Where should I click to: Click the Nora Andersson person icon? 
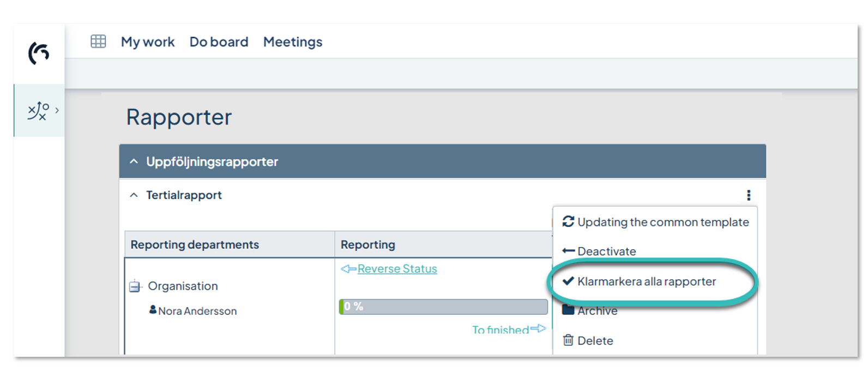(x=153, y=310)
